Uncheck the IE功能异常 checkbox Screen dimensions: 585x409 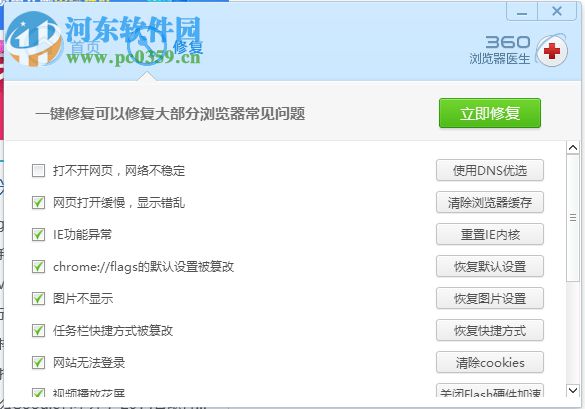pos(38,235)
